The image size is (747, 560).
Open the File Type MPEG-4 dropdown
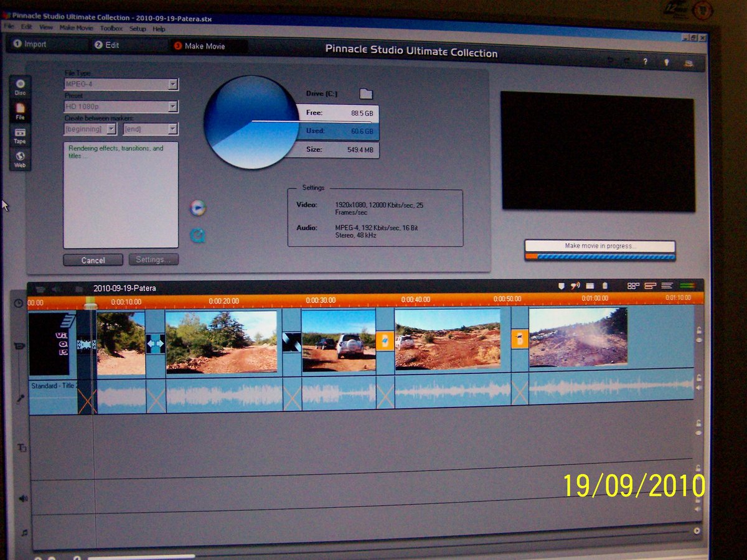(x=121, y=84)
